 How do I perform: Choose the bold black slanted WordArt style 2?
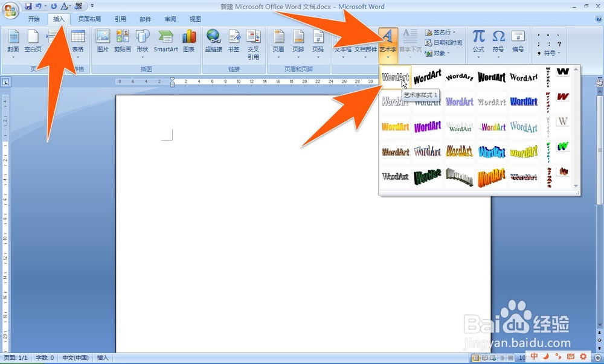(x=427, y=77)
